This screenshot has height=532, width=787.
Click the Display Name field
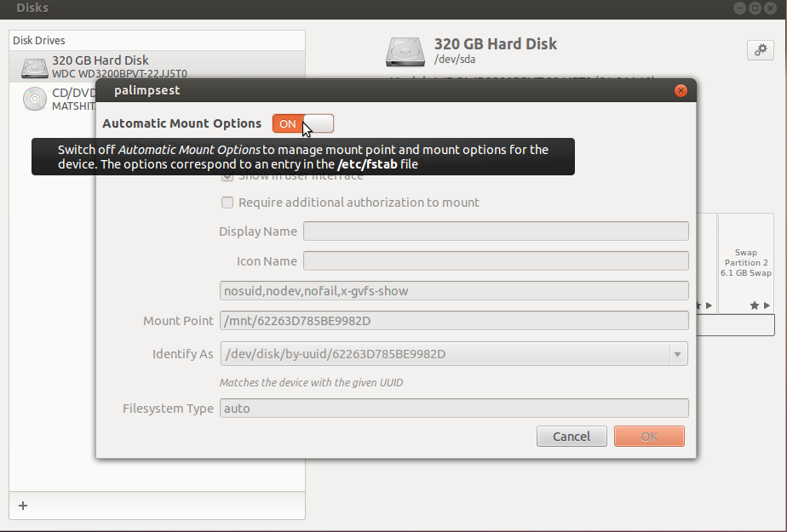[496, 232]
